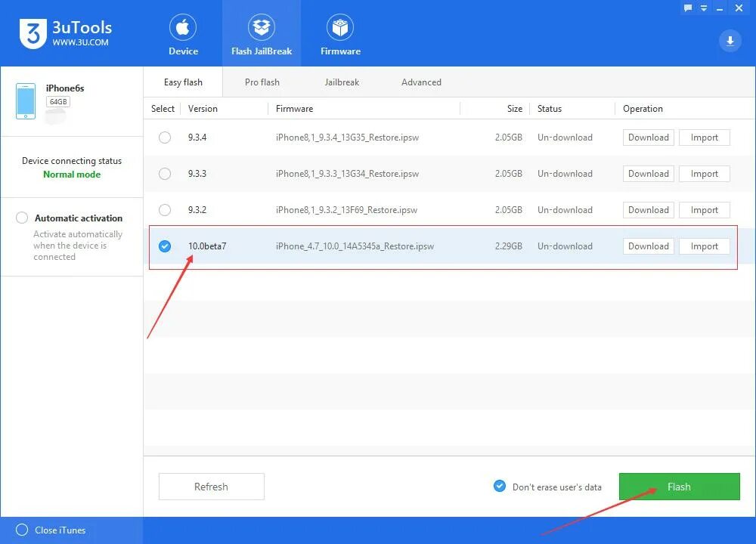Click the Version column header

coord(203,108)
